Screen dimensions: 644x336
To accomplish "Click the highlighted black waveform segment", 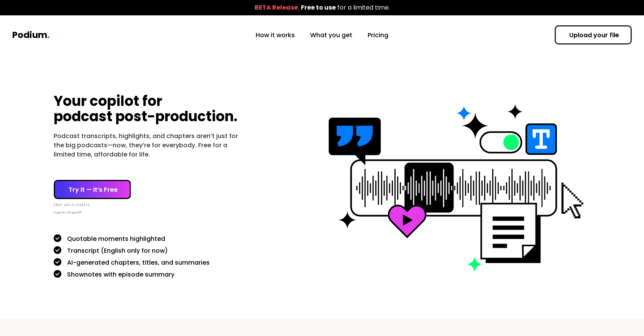I will (x=429, y=188).
